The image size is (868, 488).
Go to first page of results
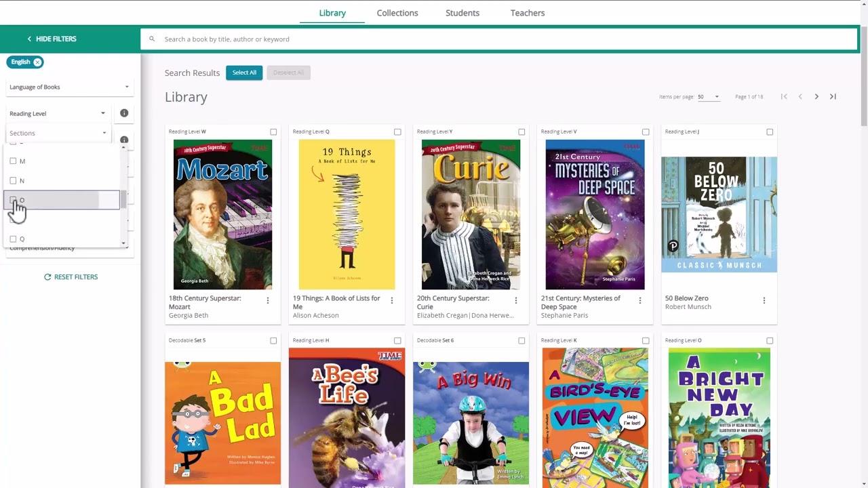tap(784, 97)
